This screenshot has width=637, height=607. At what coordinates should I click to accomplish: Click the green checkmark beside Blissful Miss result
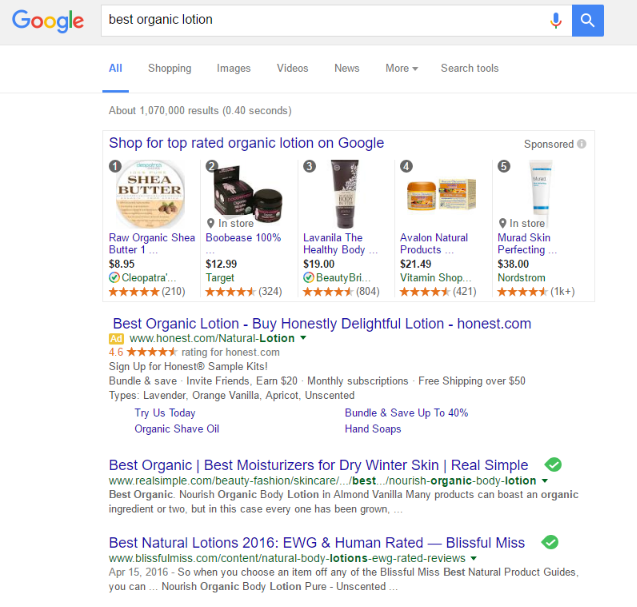coord(550,542)
